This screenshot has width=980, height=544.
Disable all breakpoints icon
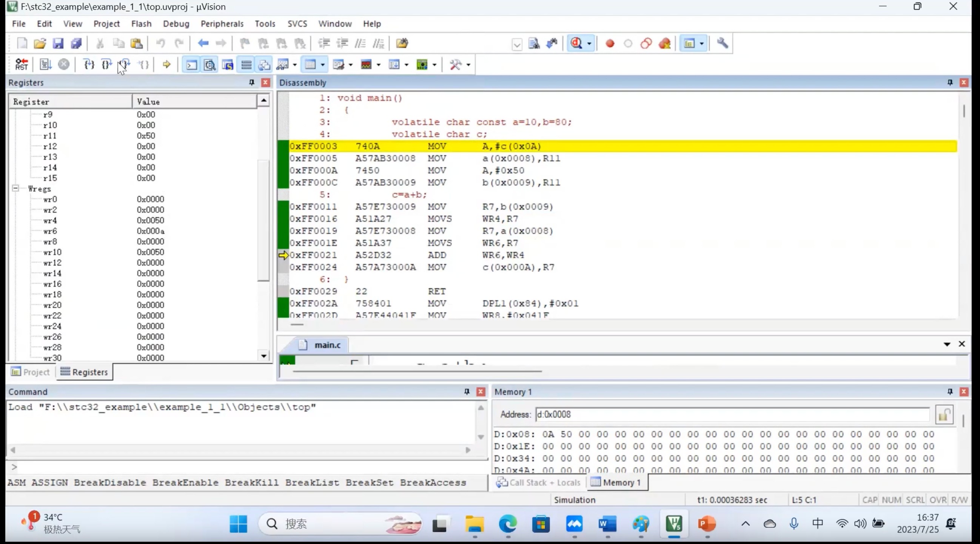646,43
